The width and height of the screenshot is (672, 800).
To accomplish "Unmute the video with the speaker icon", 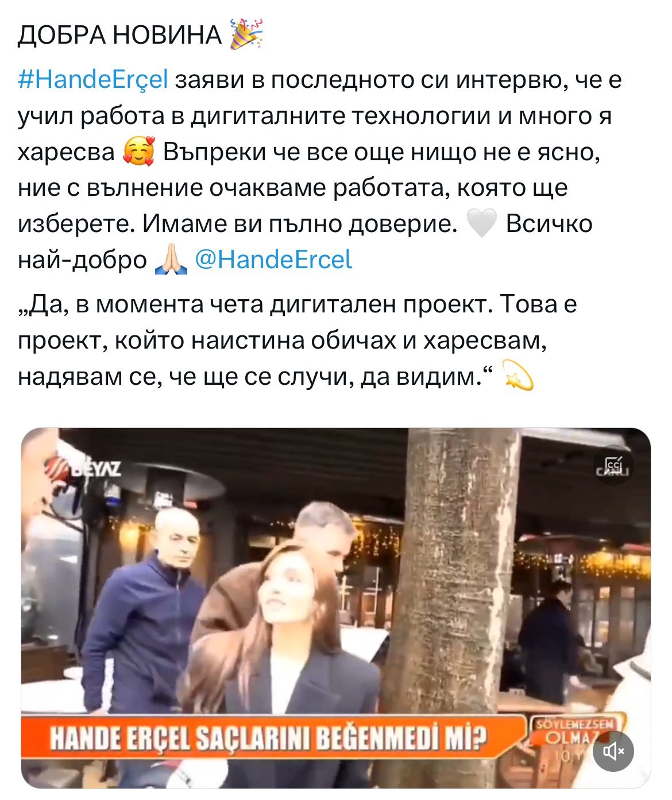I will (613, 751).
